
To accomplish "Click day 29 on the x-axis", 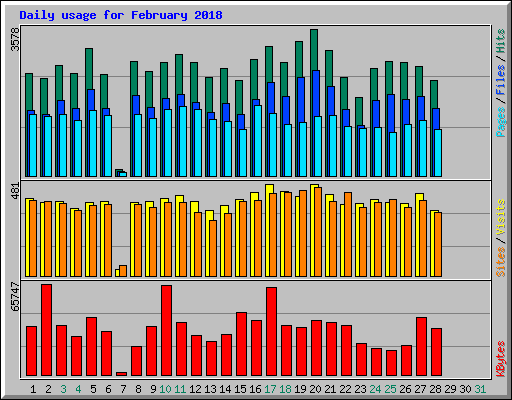I will pyautogui.click(x=450, y=389).
